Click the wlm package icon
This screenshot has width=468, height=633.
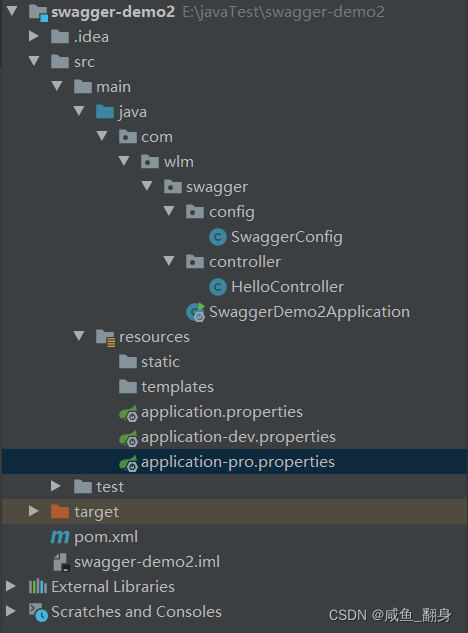click(x=149, y=161)
